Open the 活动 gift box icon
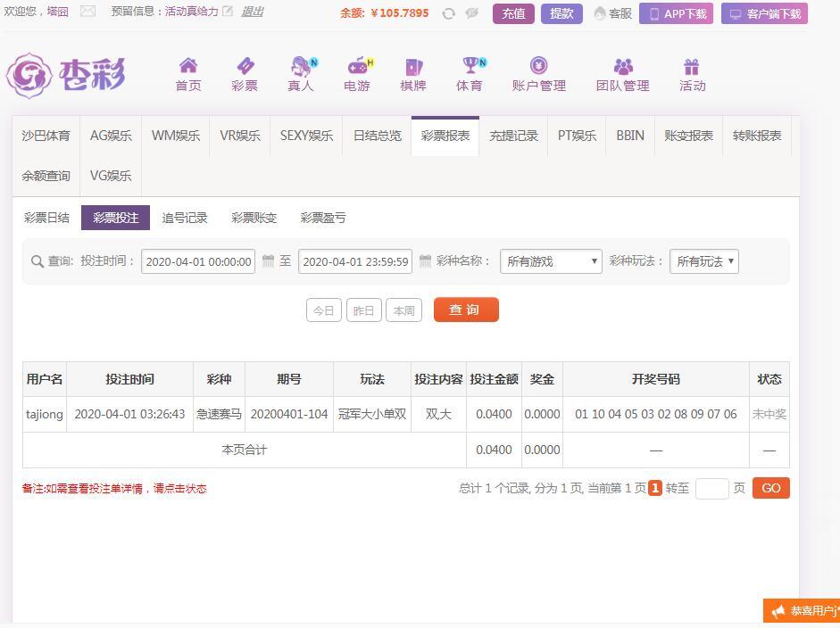Screen dimensions: 840x628 pos(692,66)
